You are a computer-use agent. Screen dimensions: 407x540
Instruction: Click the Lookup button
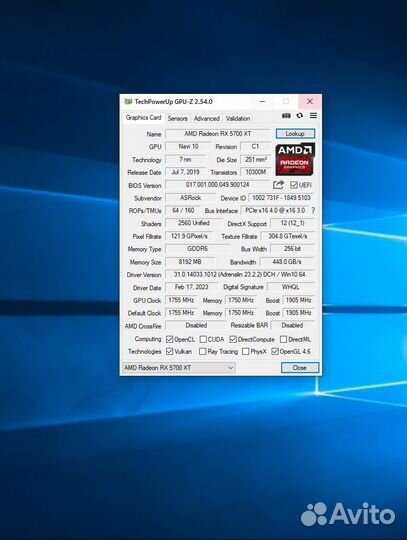(x=295, y=134)
